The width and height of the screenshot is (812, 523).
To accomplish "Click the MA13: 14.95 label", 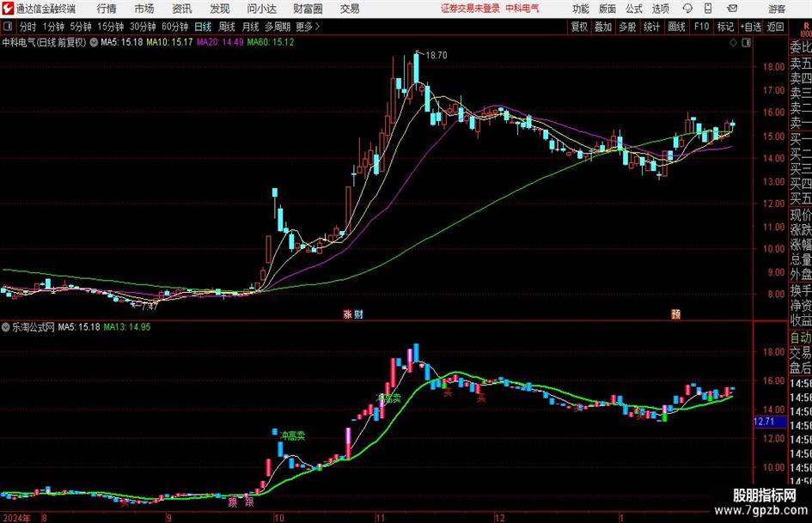I will pyautogui.click(x=127, y=327).
